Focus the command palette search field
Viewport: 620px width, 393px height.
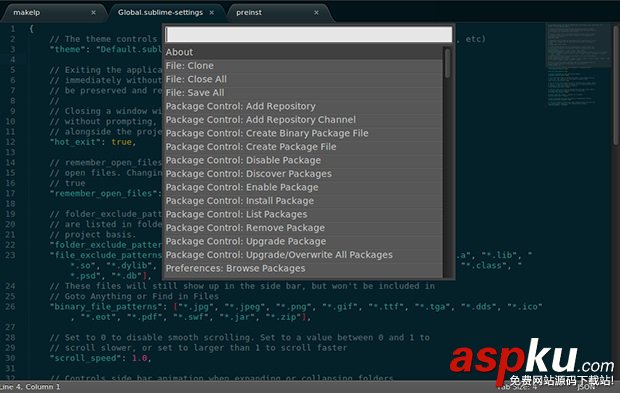coord(309,34)
